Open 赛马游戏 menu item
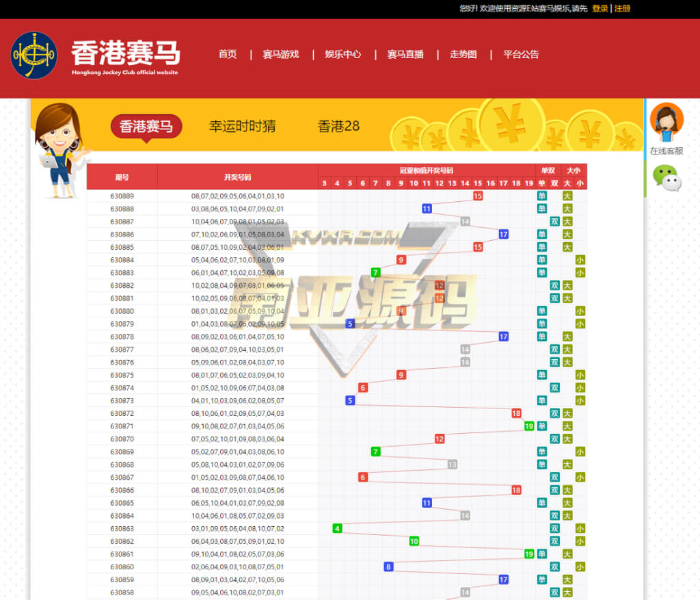 [281, 54]
